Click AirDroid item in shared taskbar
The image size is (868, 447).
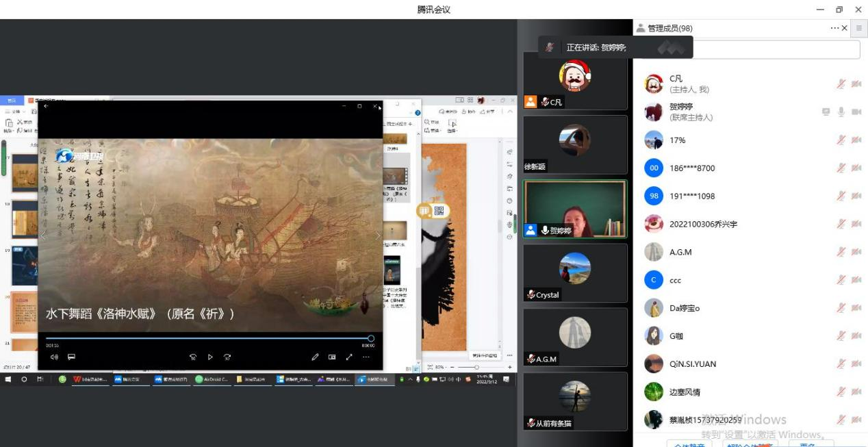tap(212, 379)
